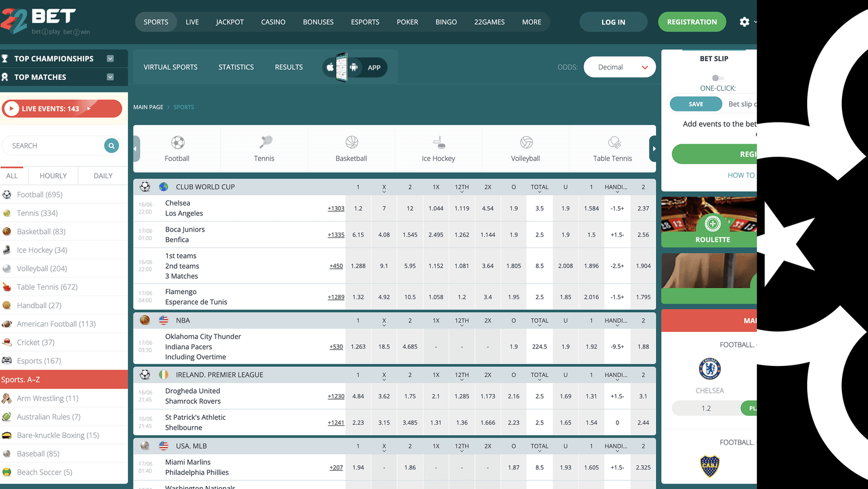Click the search magnifier button
Viewport: 868px width, 489px height.
pos(111,145)
